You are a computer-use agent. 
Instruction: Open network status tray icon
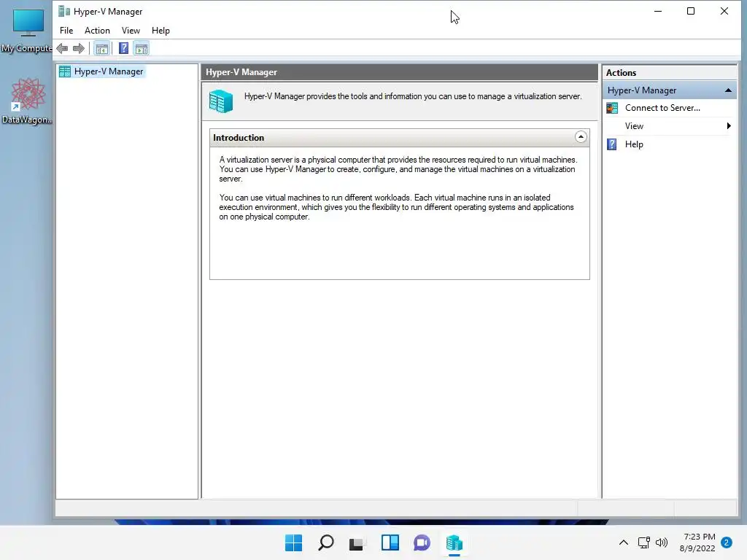[x=643, y=542]
